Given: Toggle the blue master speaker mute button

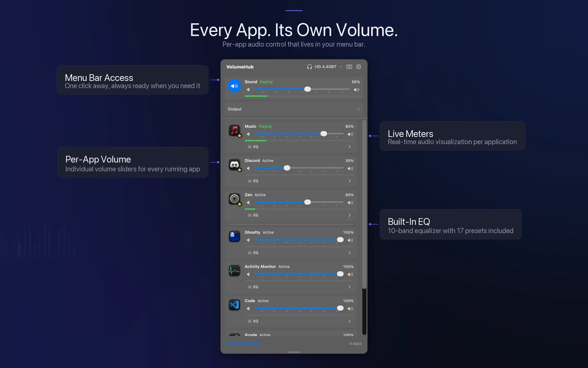Looking at the screenshot, I should pyautogui.click(x=234, y=86).
